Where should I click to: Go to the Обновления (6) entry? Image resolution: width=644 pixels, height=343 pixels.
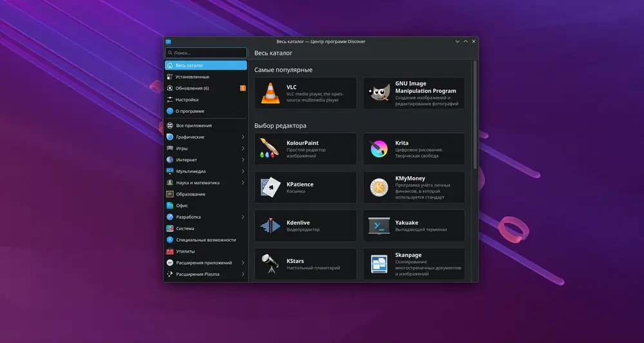[x=206, y=88]
